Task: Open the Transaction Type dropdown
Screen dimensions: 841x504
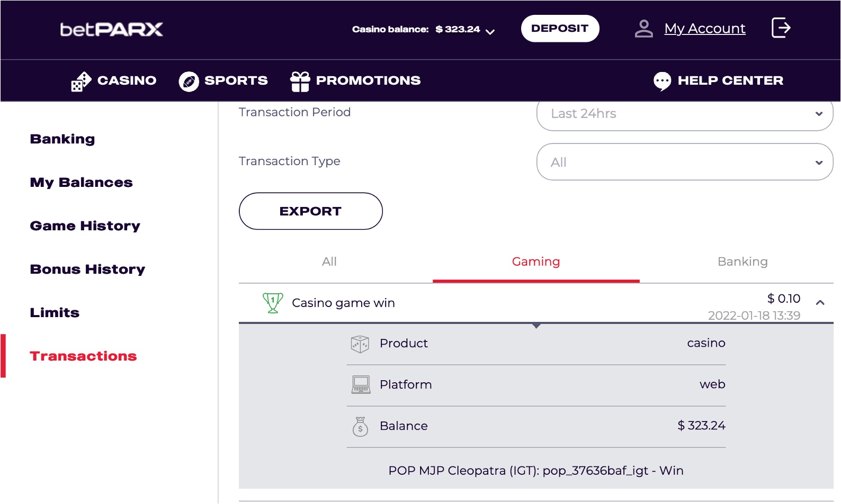Action: tap(685, 162)
